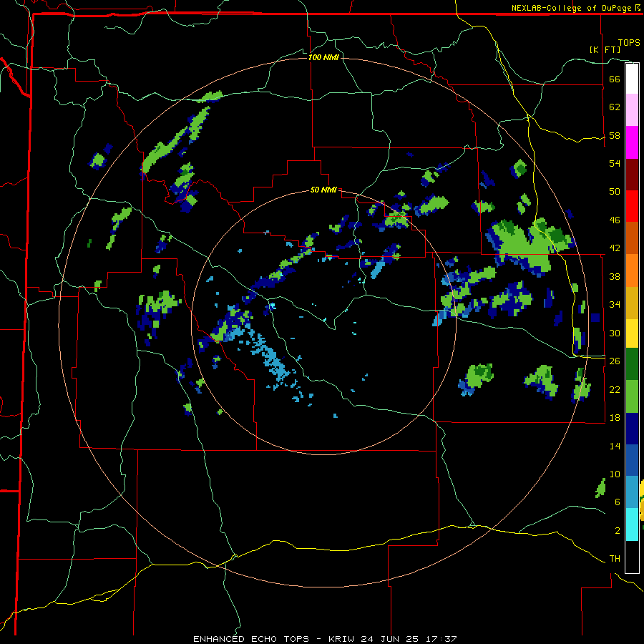644x644 pixels.
Task: Click the TH threshold label on the legend
Action: [x=615, y=559]
